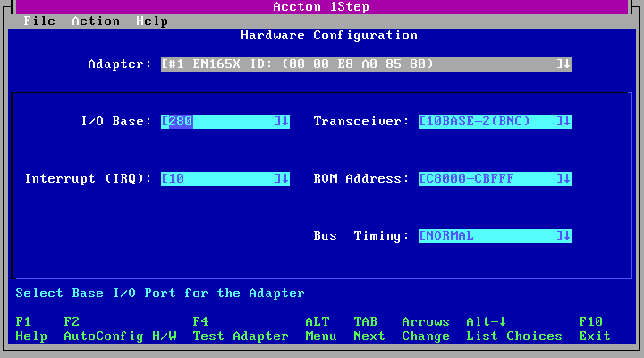Open the Action menu
This screenshot has width=644, height=358.
(x=96, y=21)
